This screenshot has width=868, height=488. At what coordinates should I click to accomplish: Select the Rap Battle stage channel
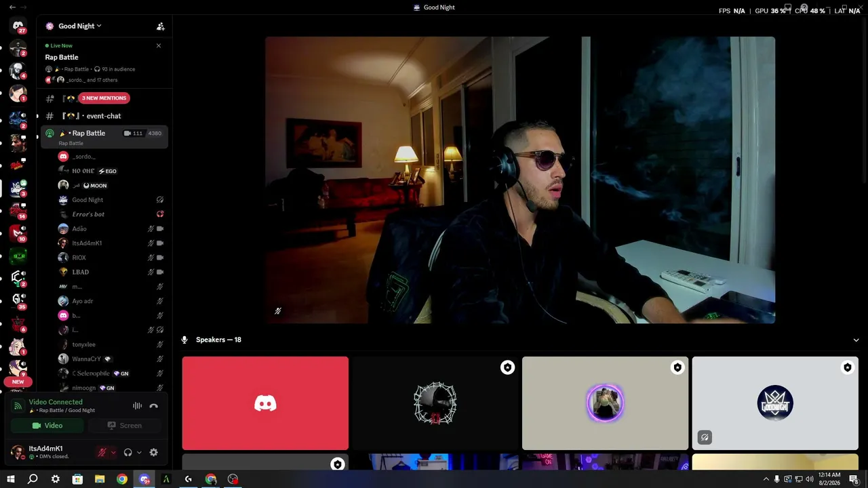104,137
